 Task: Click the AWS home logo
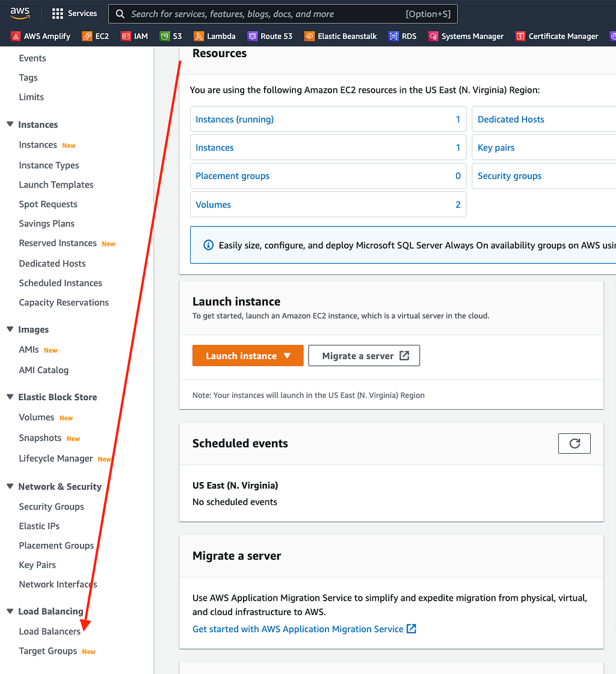tap(20, 13)
